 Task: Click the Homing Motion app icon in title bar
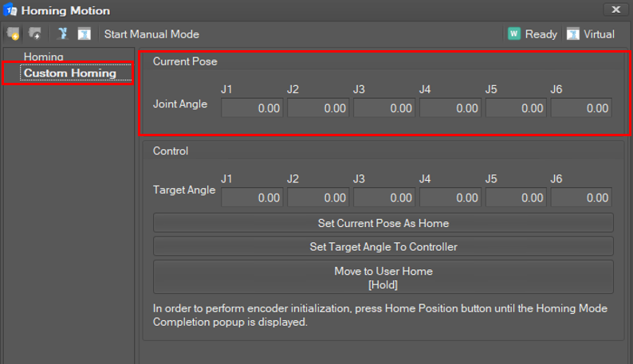10,10
